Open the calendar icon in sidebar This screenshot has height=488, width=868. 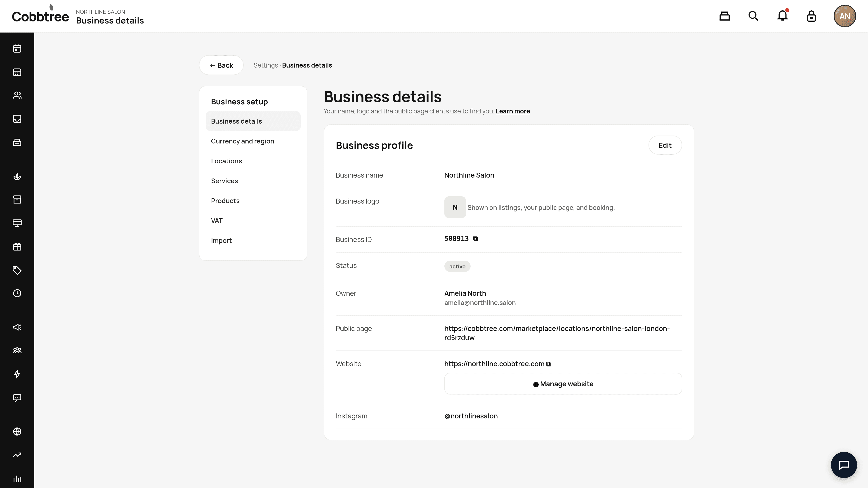coord(17,49)
